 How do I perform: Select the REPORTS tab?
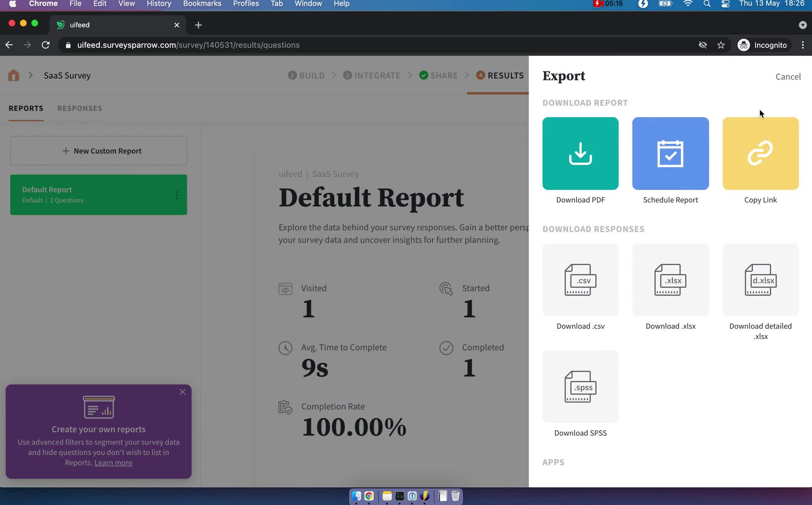click(x=26, y=108)
